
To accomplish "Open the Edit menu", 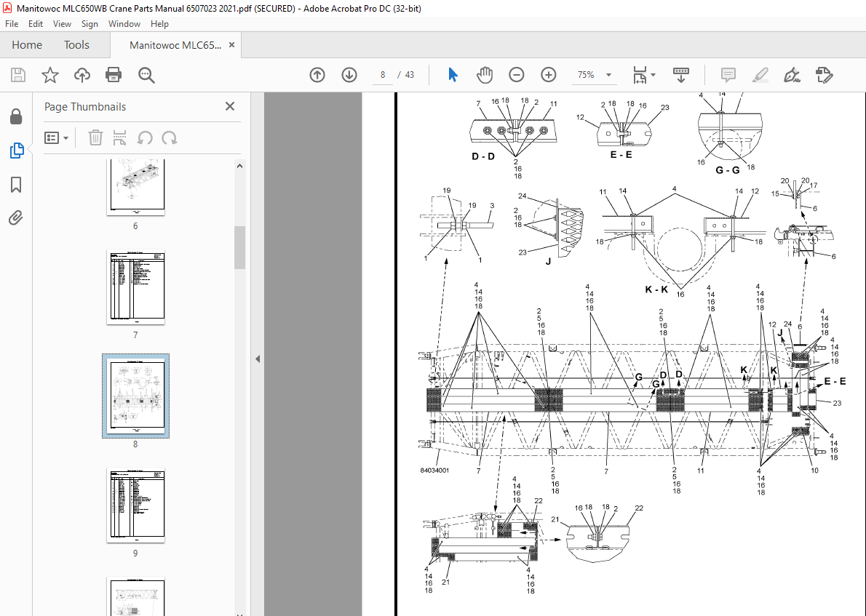I will pyautogui.click(x=36, y=24).
